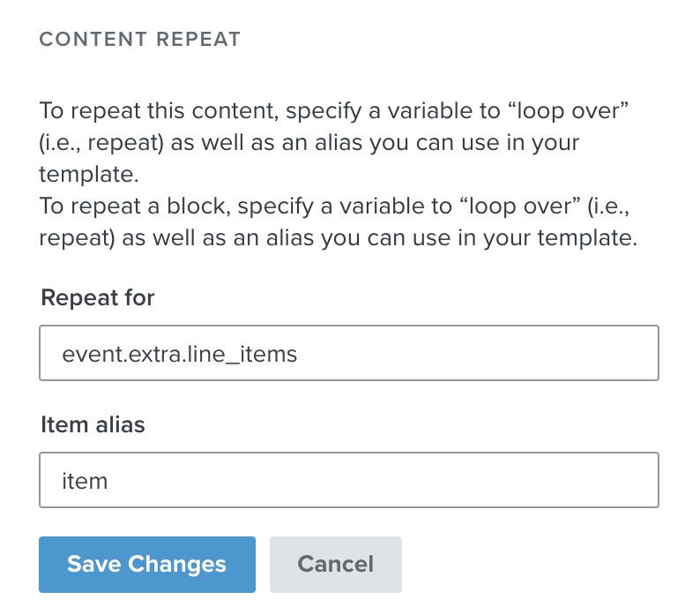The image size is (700, 607).
Task: Cancel the content repeat edits
Action: [x=335, y=565]
